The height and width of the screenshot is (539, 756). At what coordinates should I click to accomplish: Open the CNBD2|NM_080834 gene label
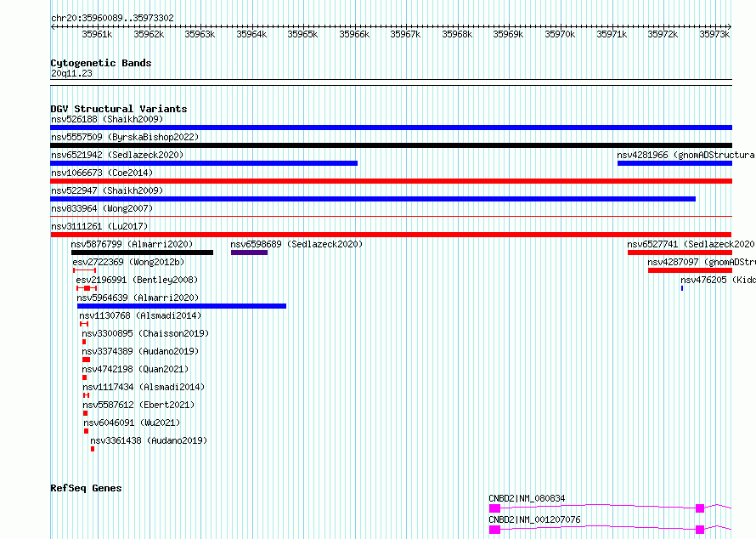click(527, 498)
